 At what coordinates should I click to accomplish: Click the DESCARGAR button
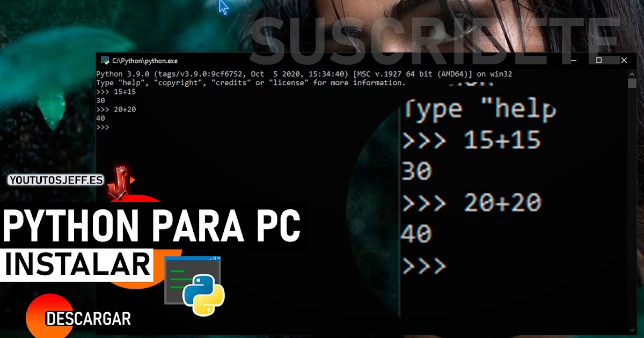coord(89,318)
